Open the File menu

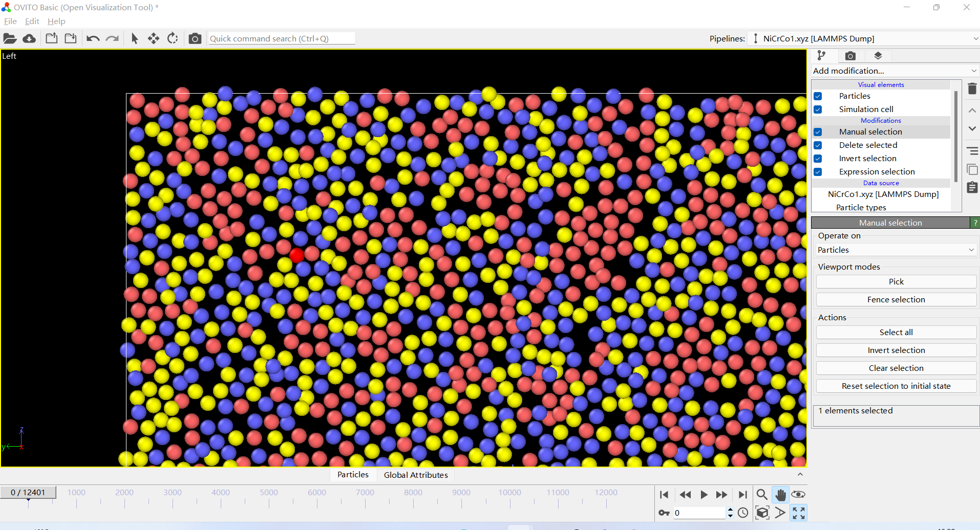coord(10,21)
